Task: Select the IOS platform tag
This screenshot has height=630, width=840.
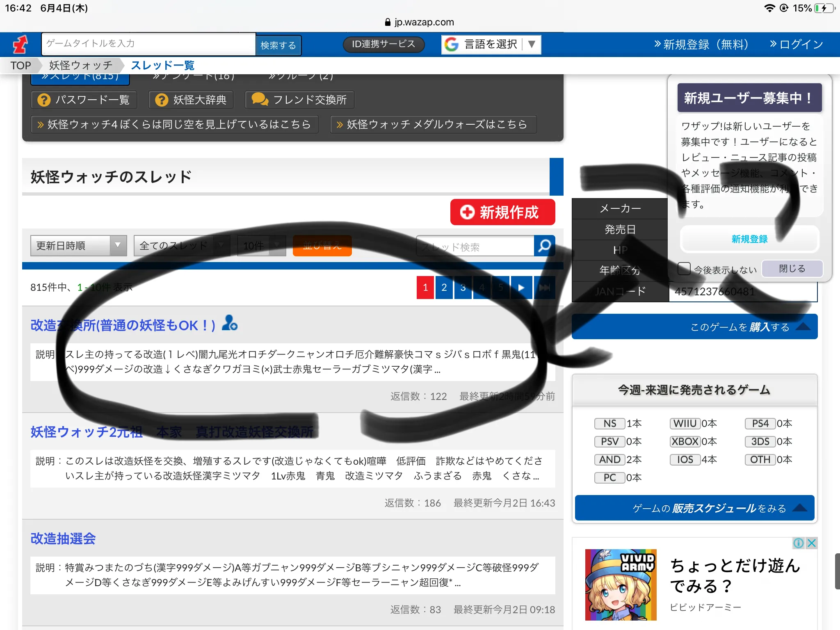Action: pyautogui.click(x=685, y=460)
